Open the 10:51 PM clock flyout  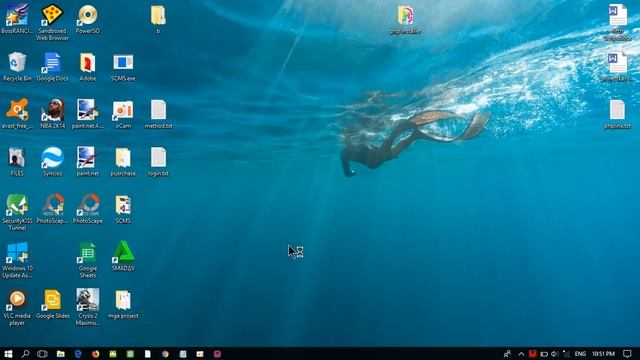point(603,353)
